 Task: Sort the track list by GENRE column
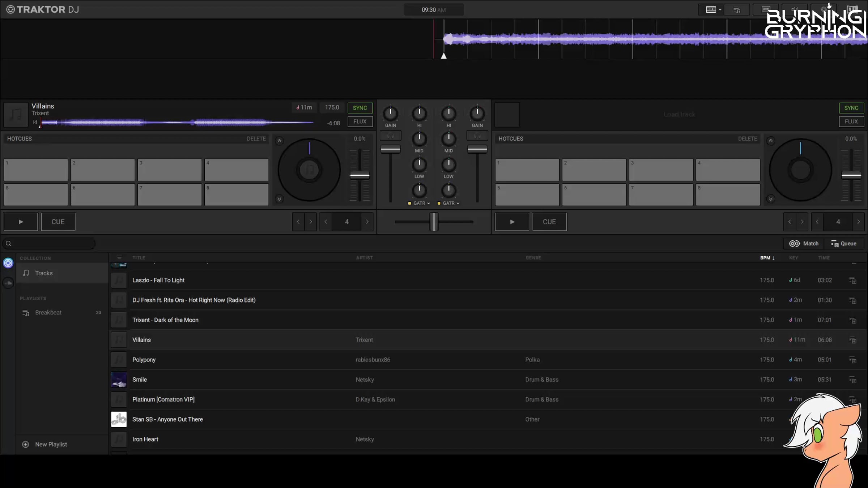pyautogui.click(x=533, y=258)
